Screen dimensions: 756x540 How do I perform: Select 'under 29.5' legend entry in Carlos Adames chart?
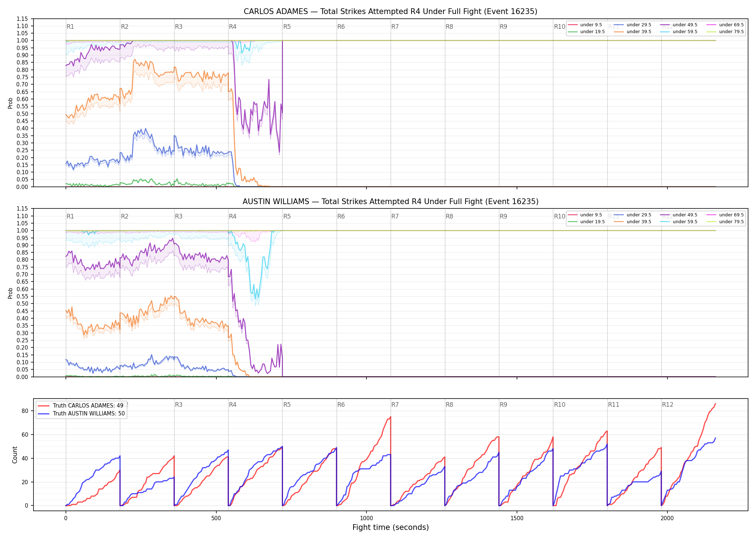pyautogui.click(x=633, y=25)
